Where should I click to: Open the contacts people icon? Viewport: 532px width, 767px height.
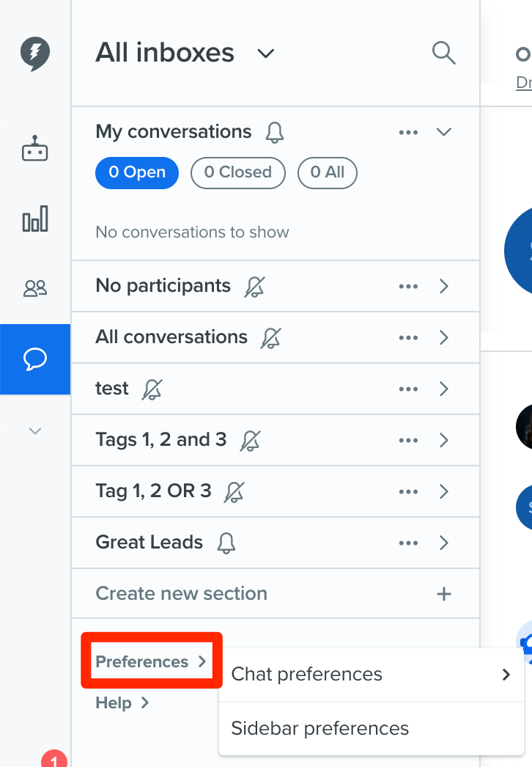coord(34,288)
